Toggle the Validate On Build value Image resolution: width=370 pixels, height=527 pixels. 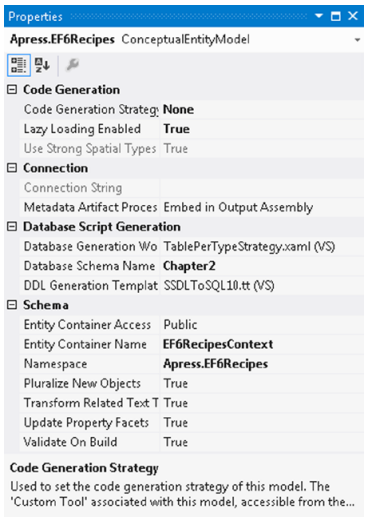pos(262,442)
